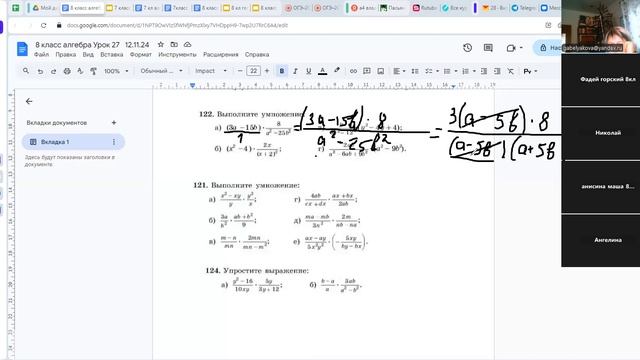Undo the last action

pyautogui.click(x=40, y=71)
